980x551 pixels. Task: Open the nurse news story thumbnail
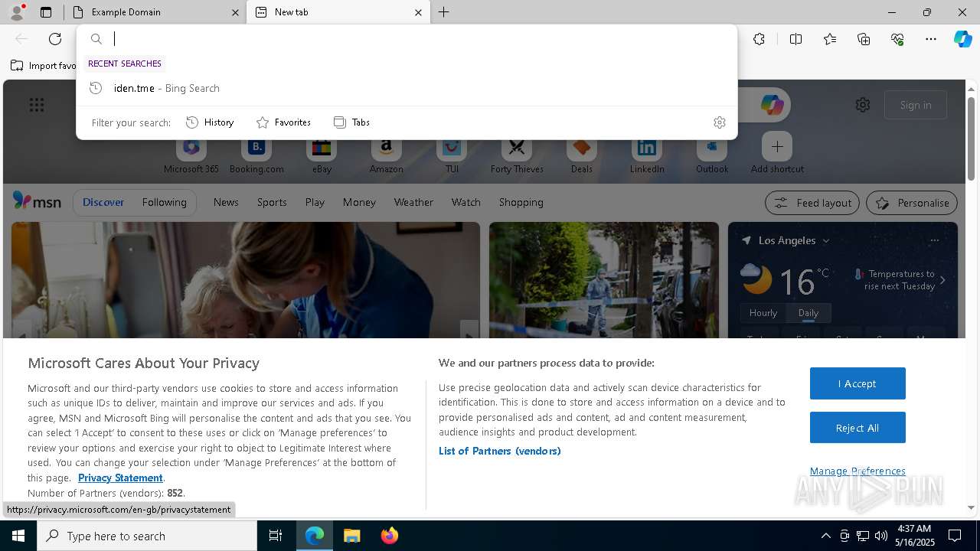pyautogui.click(x=246, y=280)
